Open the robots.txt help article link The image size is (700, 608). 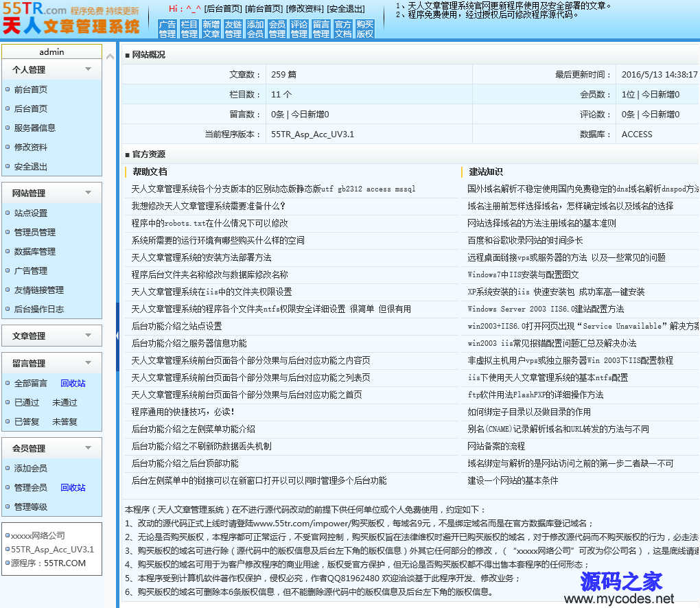tap(209, 223)
